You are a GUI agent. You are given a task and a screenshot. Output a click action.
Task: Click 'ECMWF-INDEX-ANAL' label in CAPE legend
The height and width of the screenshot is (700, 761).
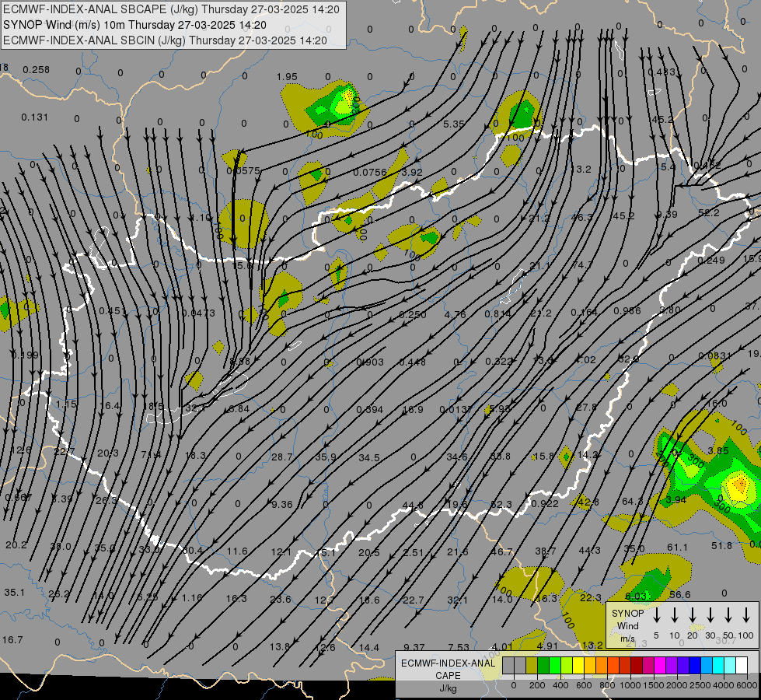(x=448, y=663)
